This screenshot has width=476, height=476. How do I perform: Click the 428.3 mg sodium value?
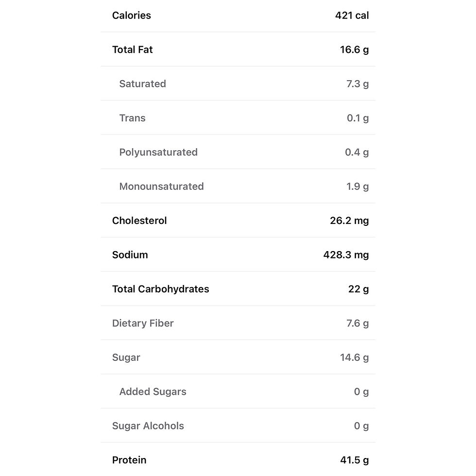click(346, 255)
